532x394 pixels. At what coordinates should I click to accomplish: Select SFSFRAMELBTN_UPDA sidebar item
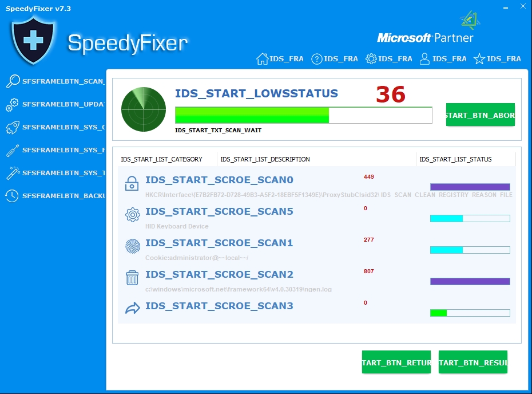coord(63,104)
